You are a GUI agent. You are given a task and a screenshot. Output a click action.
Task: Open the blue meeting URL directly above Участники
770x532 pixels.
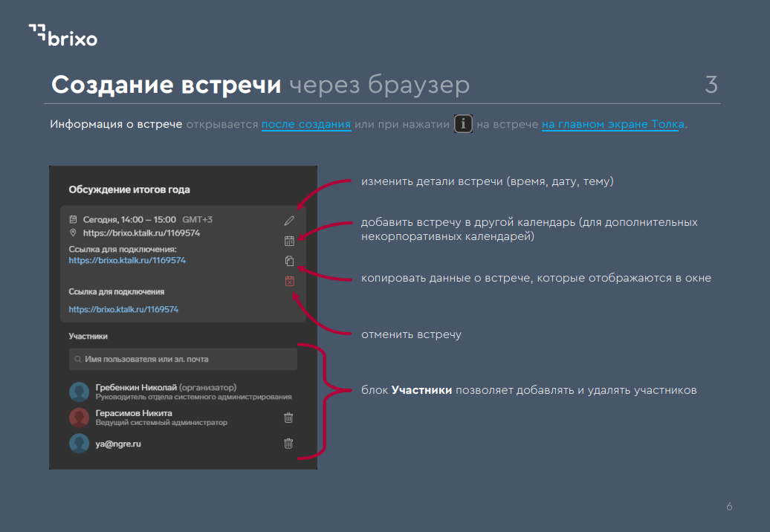(x=123, y=309)
